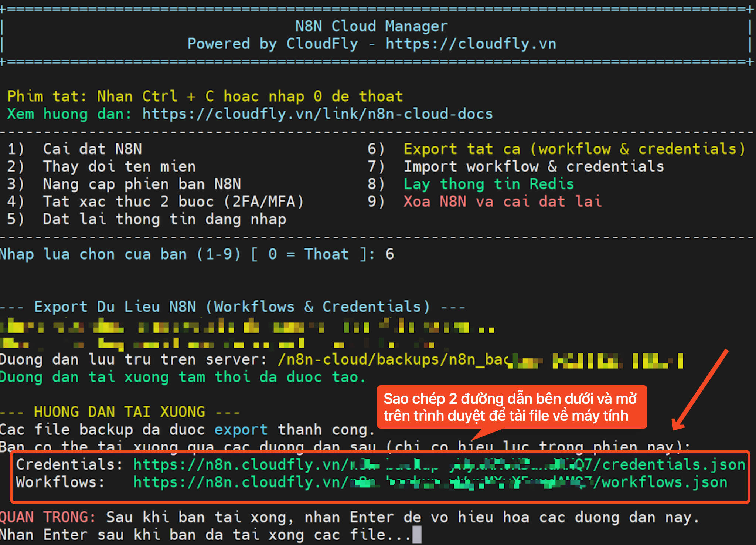Viewport: 756px width, 545px height.
Task: Select the 'N8N Cloud Manager' title text
Action: click(x=371, y=26)
